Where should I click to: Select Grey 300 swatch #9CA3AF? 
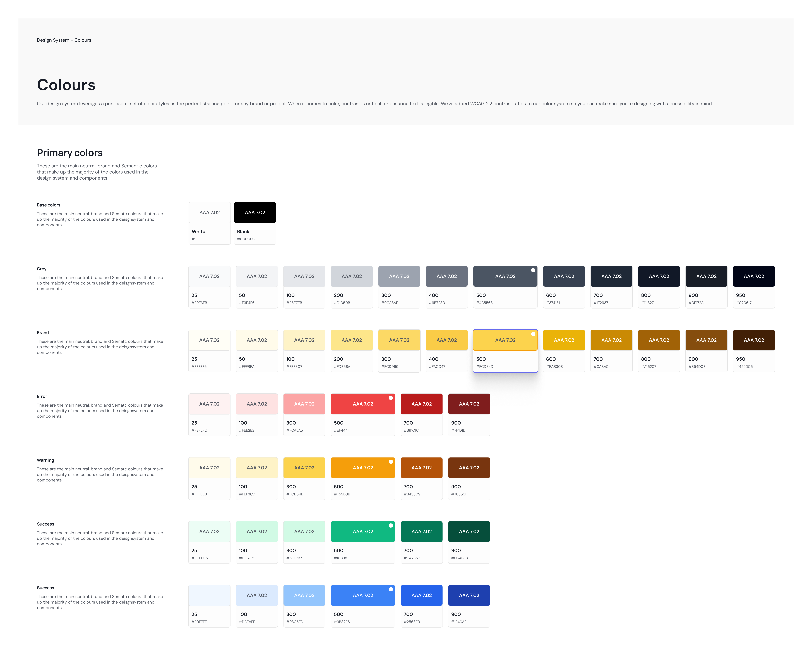coord(399,287)
